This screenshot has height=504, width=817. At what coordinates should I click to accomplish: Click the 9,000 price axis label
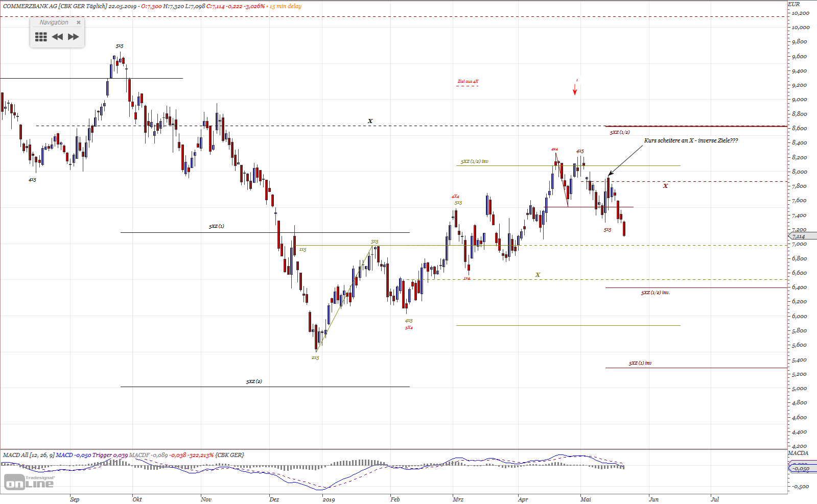pos(800,100)
